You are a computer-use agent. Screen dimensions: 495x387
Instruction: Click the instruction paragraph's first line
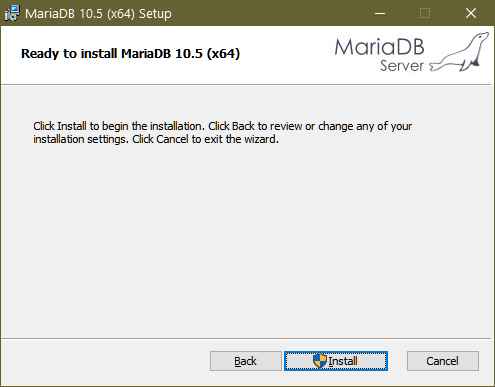click(x=223, y=126)
